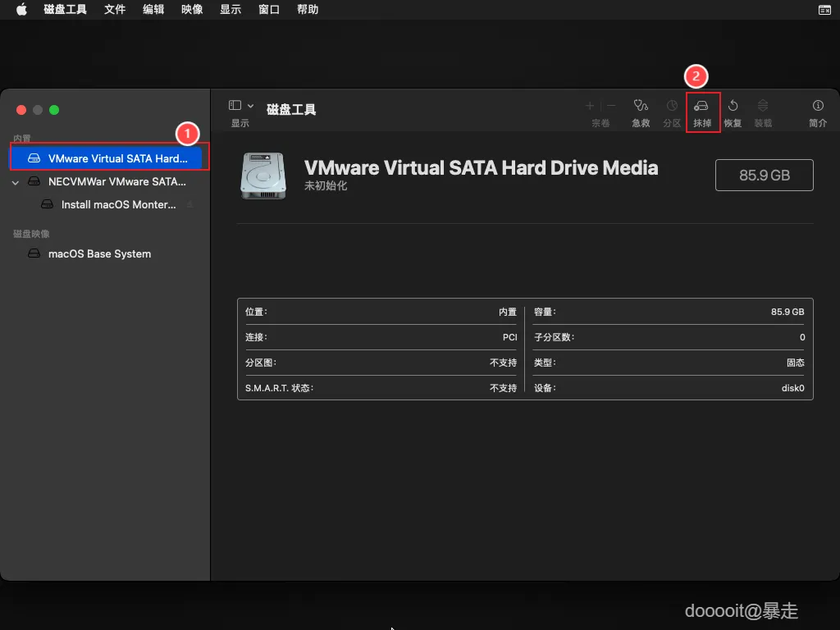Select macOS Base System disk image

[x=106, y=254]
